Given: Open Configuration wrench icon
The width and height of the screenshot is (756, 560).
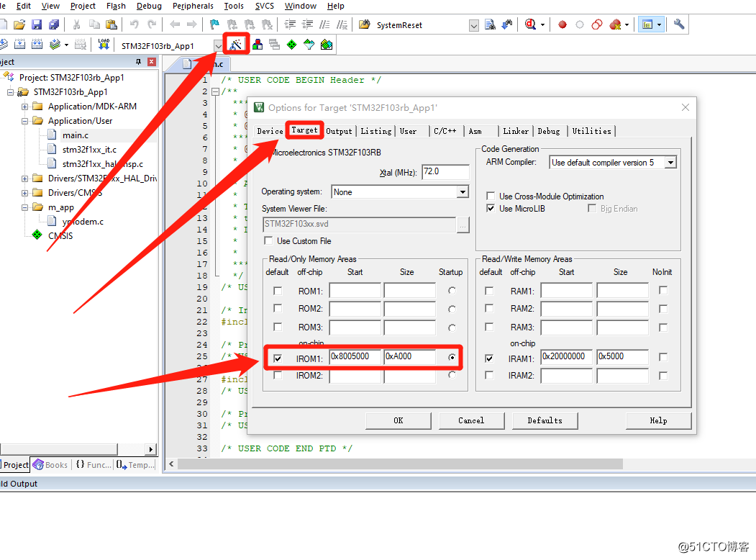Looking at the screenshot, I should click(x=679, y=24).
